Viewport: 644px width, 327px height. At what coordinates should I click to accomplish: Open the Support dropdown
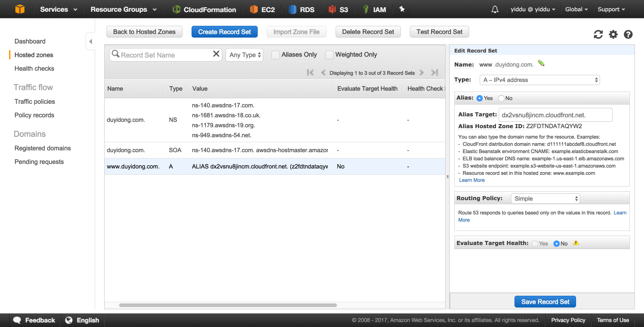click(611, 10)
